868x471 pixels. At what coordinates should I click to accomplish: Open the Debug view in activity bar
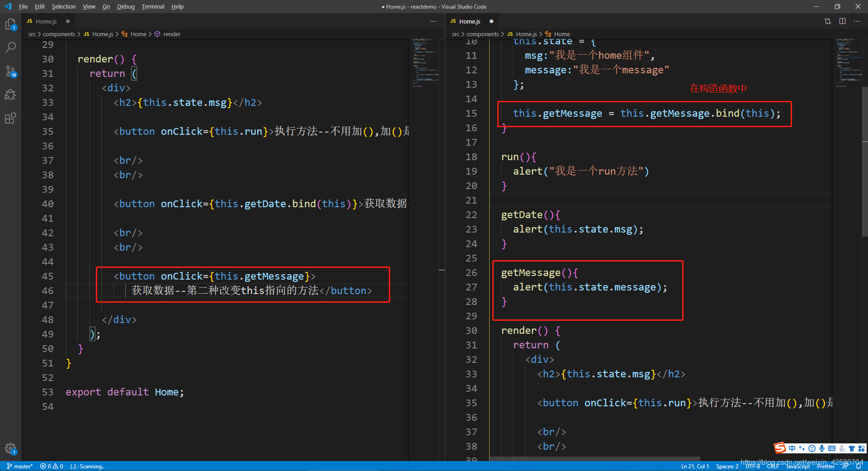pos(10,95)
